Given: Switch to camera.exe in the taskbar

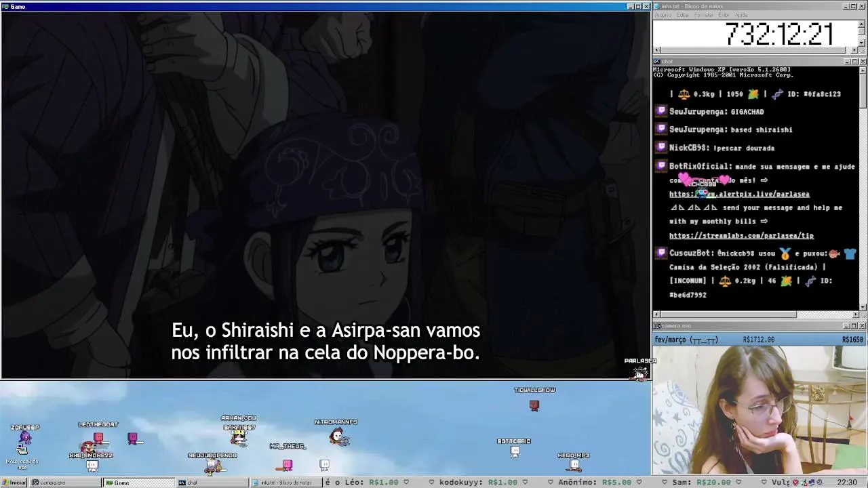Looking at the screenshot, I should [x=65, y=483].
